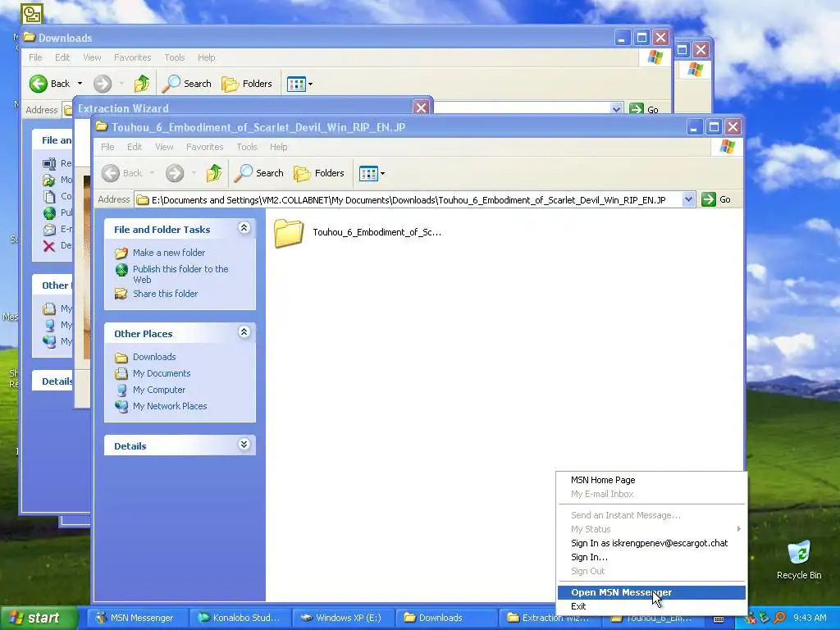Close the Extraction Wizard dialog

(x=421, y=107)
